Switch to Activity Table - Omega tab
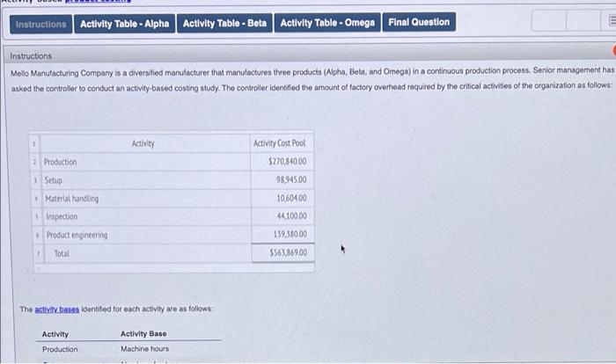This screenshot has width=616, height=364. (327, 23)
